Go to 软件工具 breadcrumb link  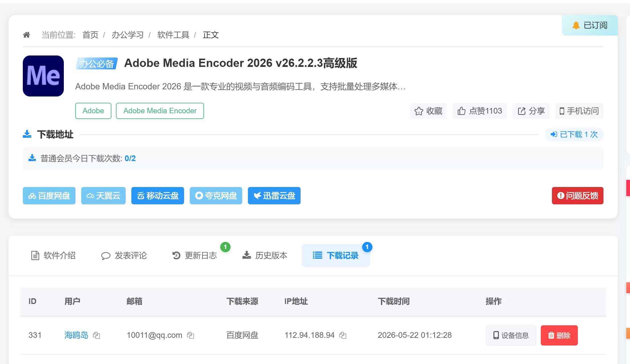(173, 35)
